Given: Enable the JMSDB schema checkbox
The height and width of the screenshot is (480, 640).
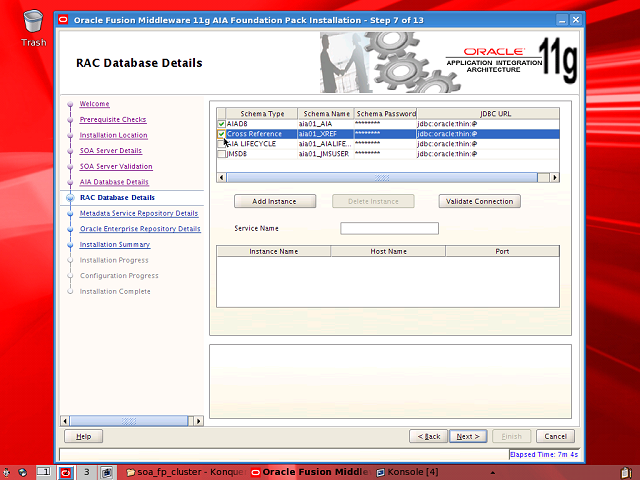Looking at the screenshot, I should pyautogui.click(x=221, y=154).
